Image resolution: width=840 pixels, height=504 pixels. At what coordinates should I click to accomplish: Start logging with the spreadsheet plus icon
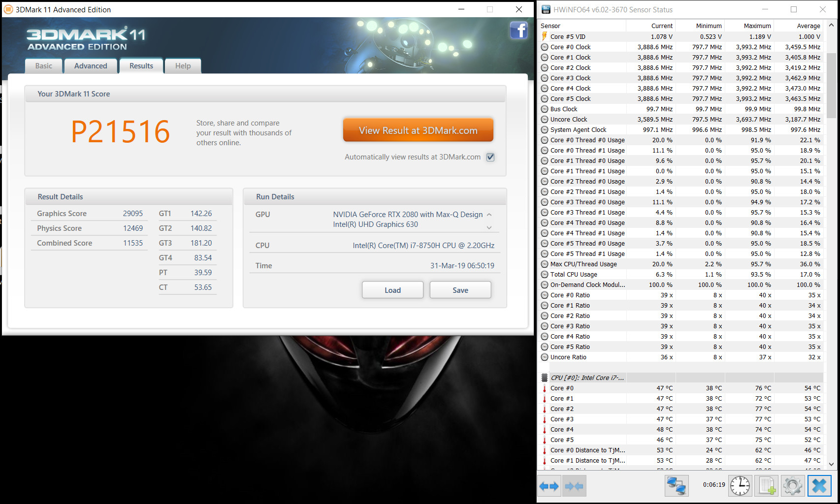766,486
